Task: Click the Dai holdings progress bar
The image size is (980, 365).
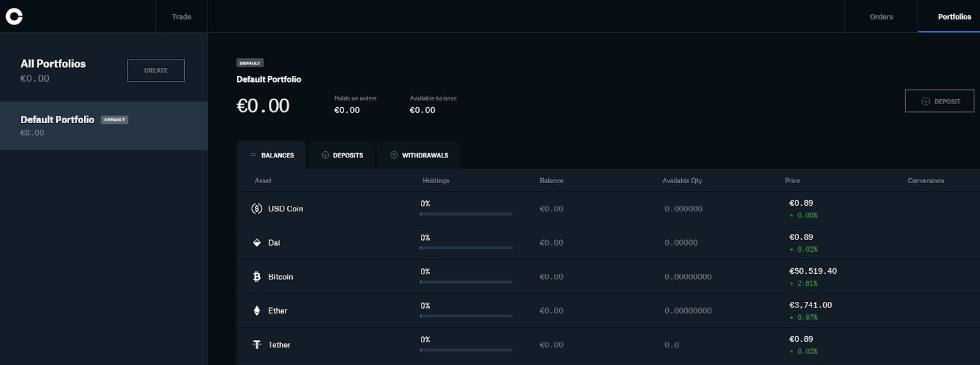Action: pos(466,248)
